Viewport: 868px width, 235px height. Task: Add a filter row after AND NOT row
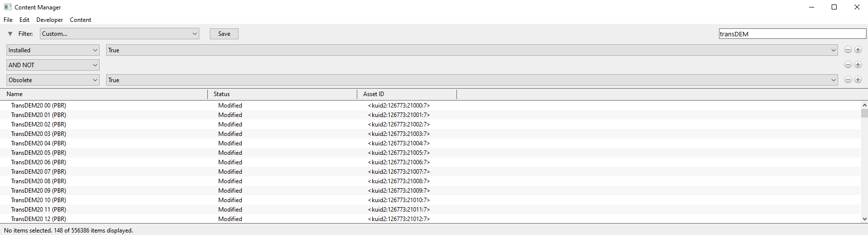click(858, 65)
